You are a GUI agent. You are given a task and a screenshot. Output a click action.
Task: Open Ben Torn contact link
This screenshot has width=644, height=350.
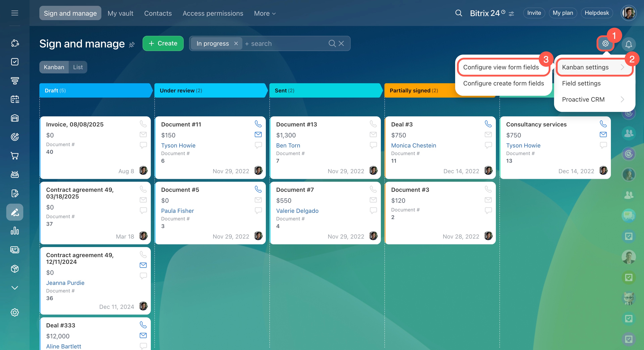tap(288, 145)
